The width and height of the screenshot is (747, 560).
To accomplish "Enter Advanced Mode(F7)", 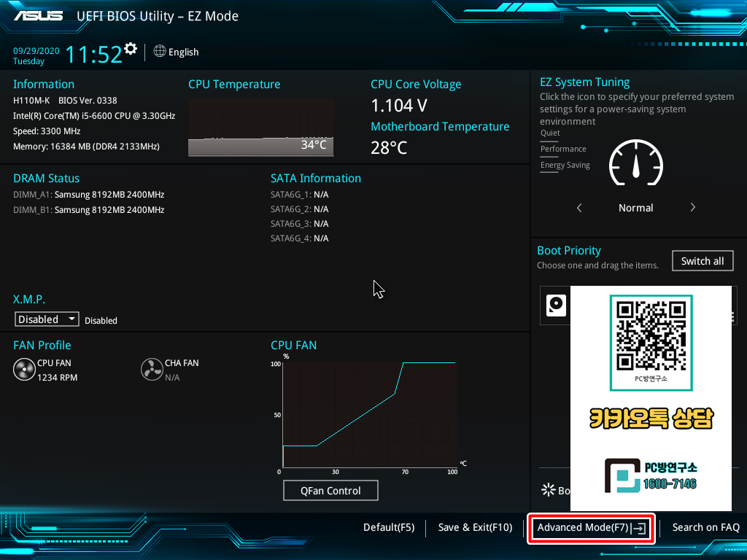I will (591, 528).
